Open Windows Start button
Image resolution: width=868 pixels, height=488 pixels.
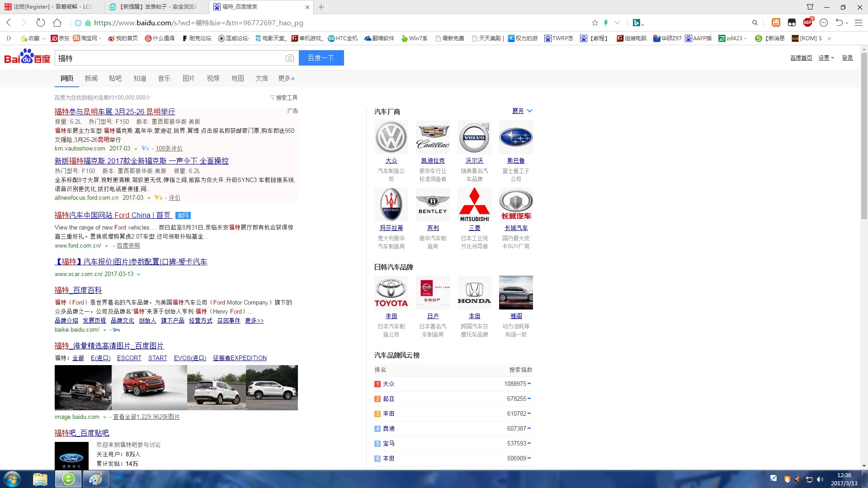tap(12, 479)
